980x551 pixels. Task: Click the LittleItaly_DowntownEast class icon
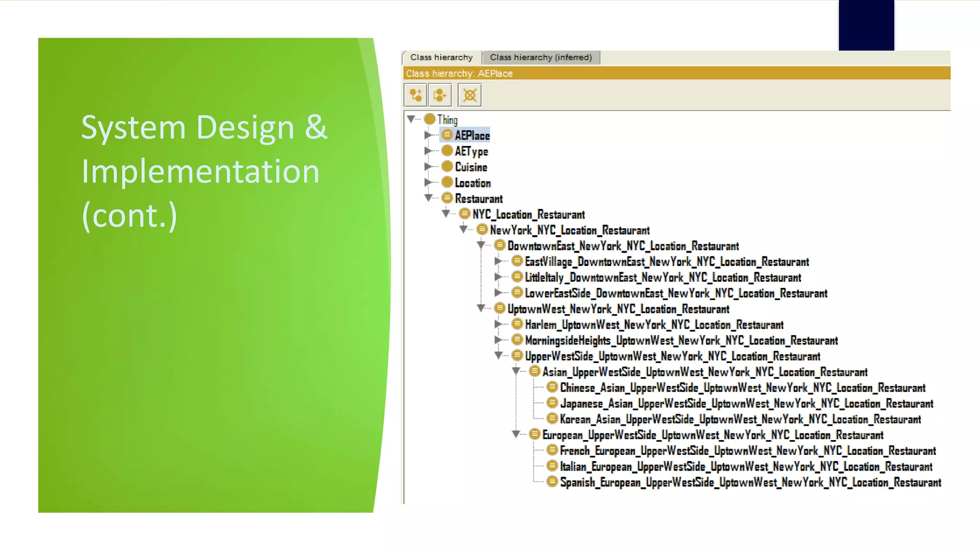[x=517, y=276]
